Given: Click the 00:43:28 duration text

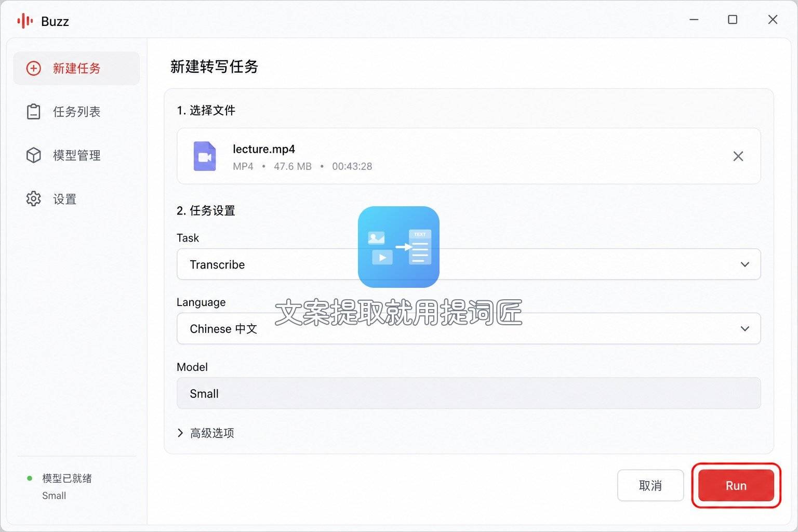Looking at the screenshot, I should click(352, 166).
